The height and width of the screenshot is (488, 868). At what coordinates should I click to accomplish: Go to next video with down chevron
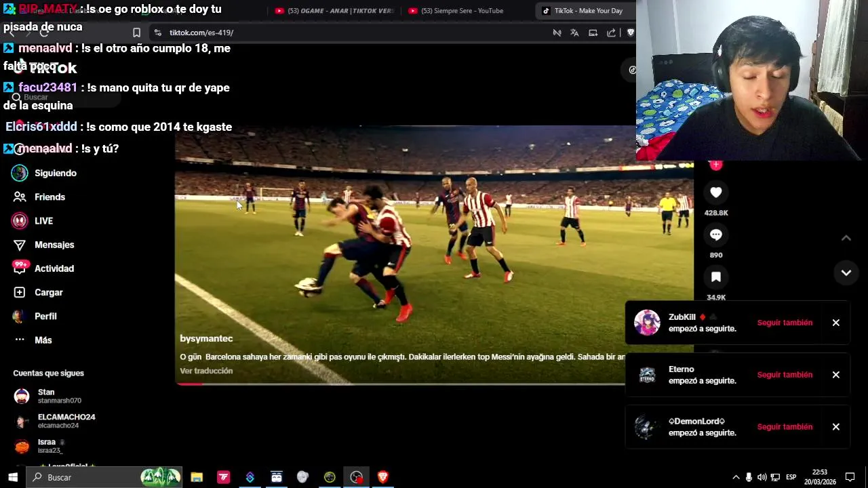(x=846, y=272)
